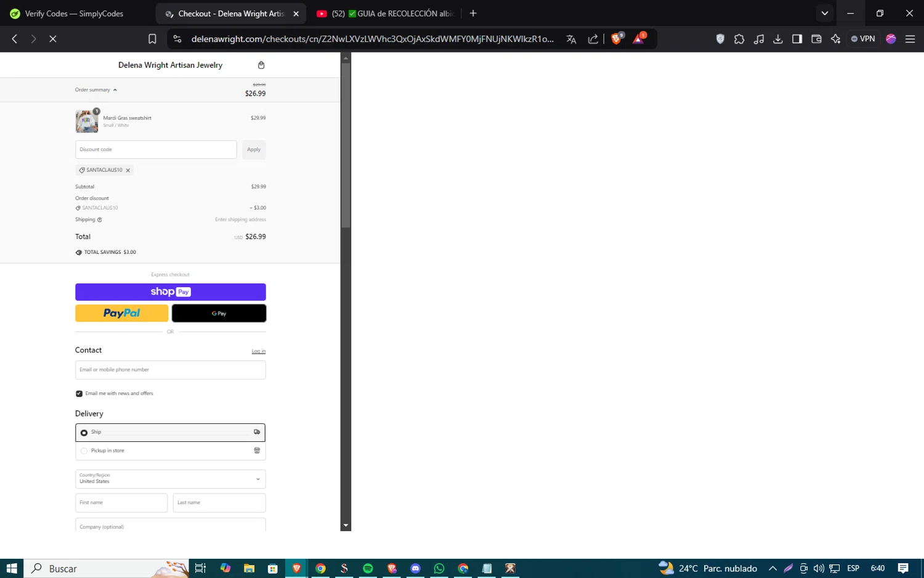Open the Brave Wallet icon
Image resolution: width=924 pixels, height=578 pixels.
(816, 39)
